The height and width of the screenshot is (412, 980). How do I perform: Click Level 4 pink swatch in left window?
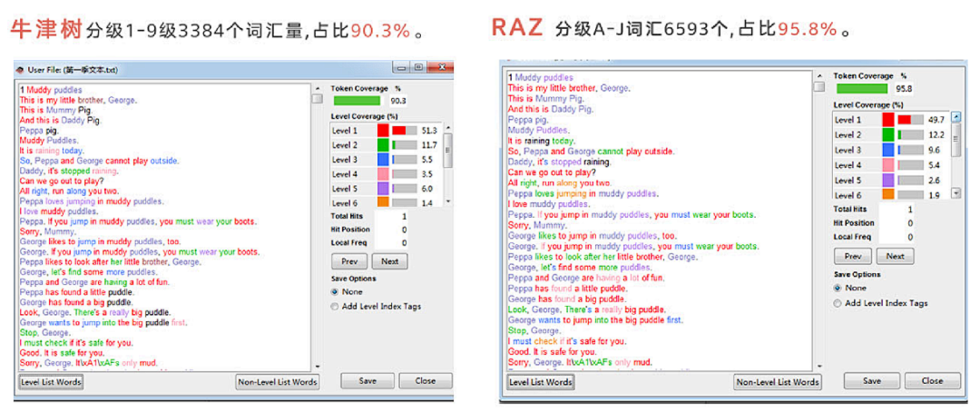(383, 174)
